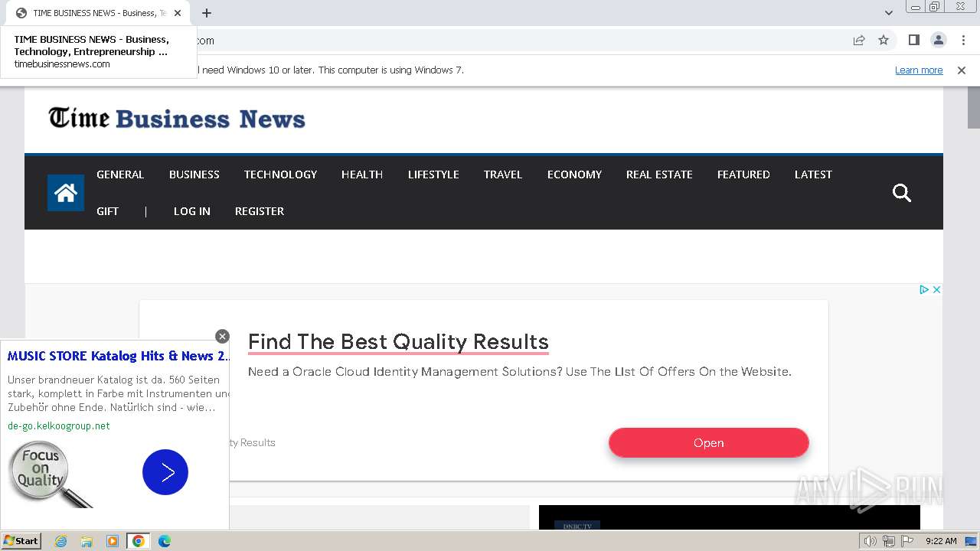980x551 pixels.
Task: Open Microsoft Edge from taskbar
Action: (165, 541)
